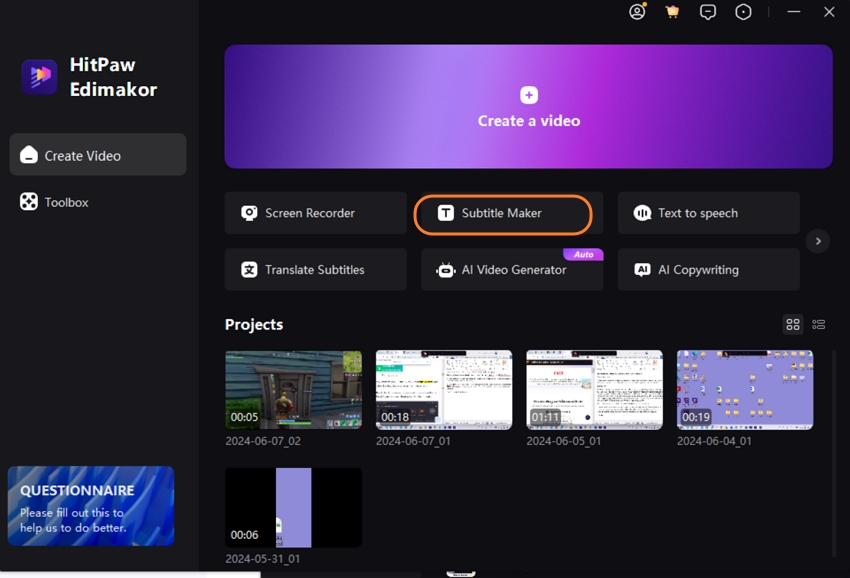Open the Translate Subtitles tool

tap(315, 269)
